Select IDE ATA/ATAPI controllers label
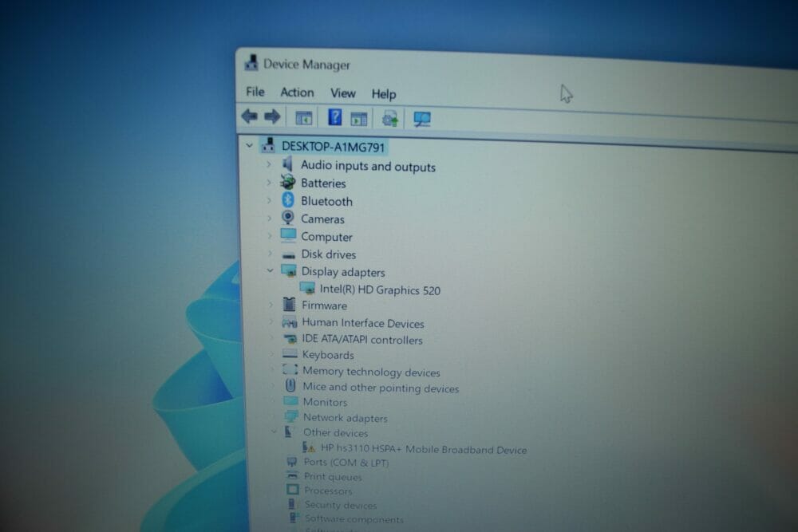Screen dimensions: 798x532 tap(362, 339)
